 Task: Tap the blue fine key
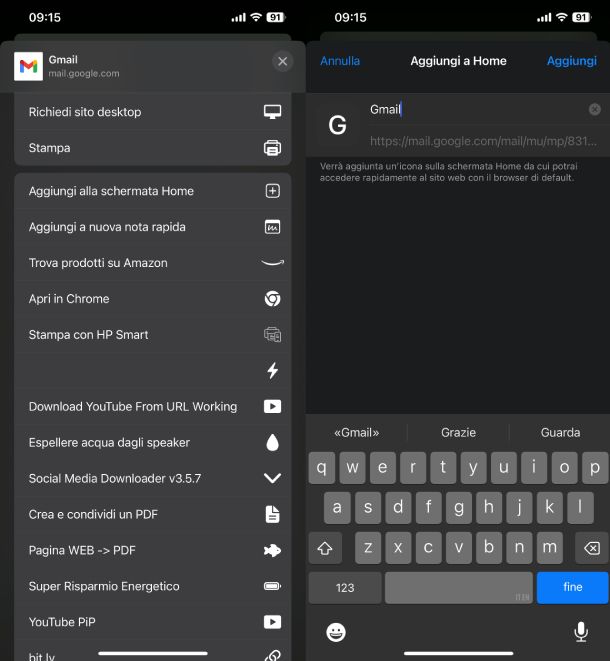click(x=572, y=588)
